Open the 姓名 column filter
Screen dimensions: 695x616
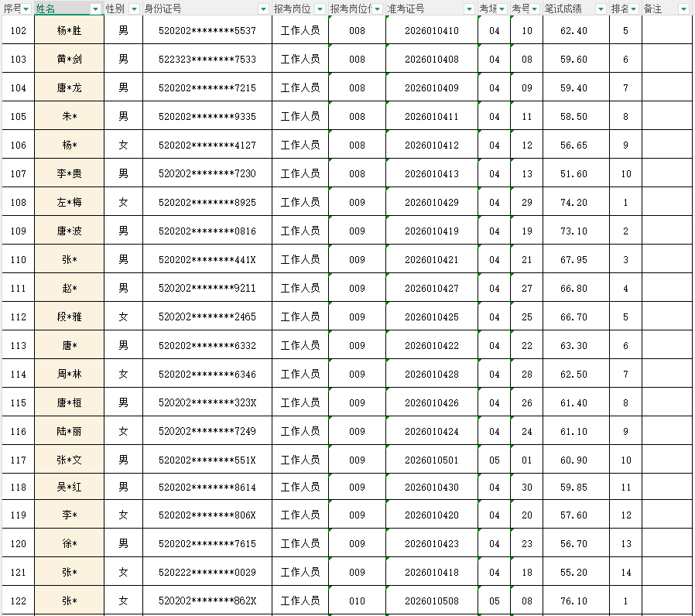[93, 8]
